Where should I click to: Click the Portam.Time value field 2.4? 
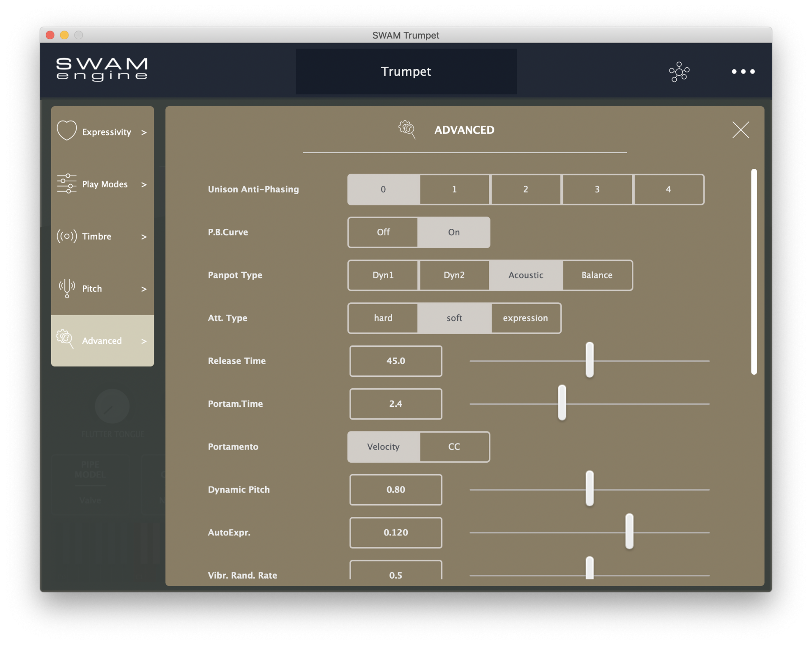[396, 404]
